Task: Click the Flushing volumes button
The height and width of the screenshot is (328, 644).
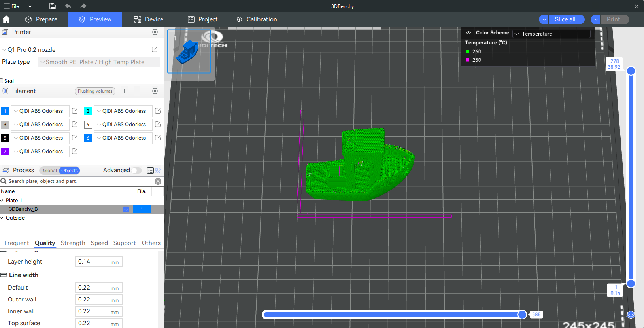Action: (x=95, y=91)
